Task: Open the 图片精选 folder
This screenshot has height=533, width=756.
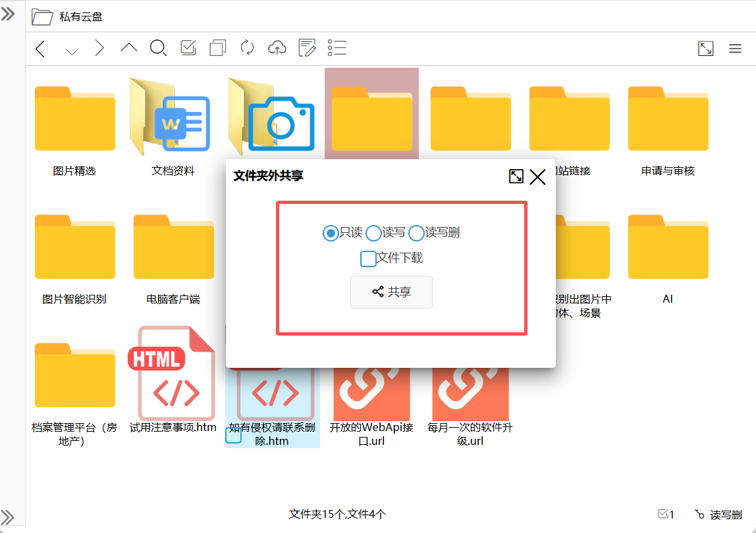Action: point(74,118)
